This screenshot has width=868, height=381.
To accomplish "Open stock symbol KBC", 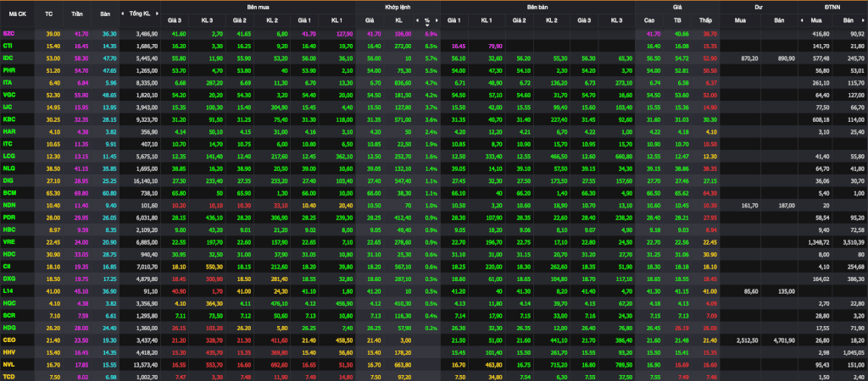I will [8, 119].
